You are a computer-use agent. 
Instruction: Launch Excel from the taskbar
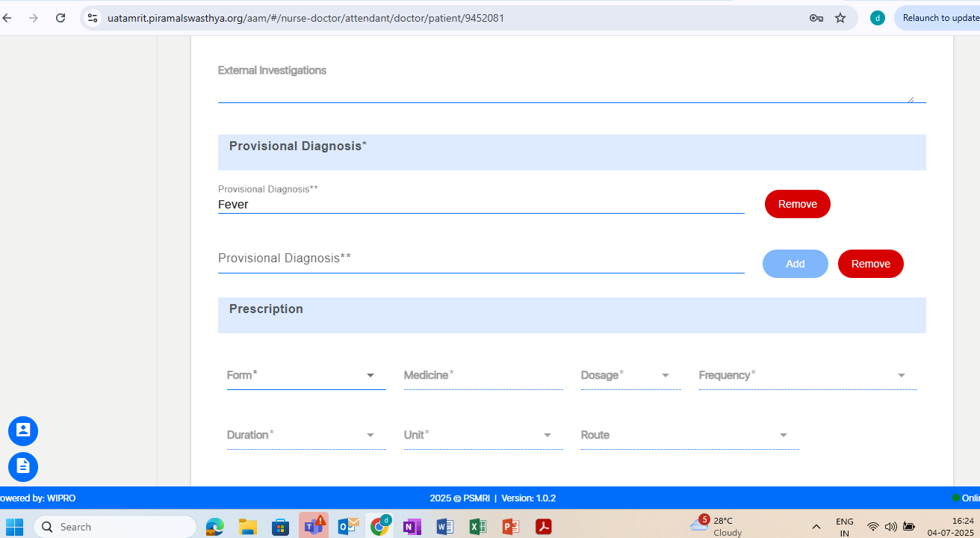pos(478,526)
